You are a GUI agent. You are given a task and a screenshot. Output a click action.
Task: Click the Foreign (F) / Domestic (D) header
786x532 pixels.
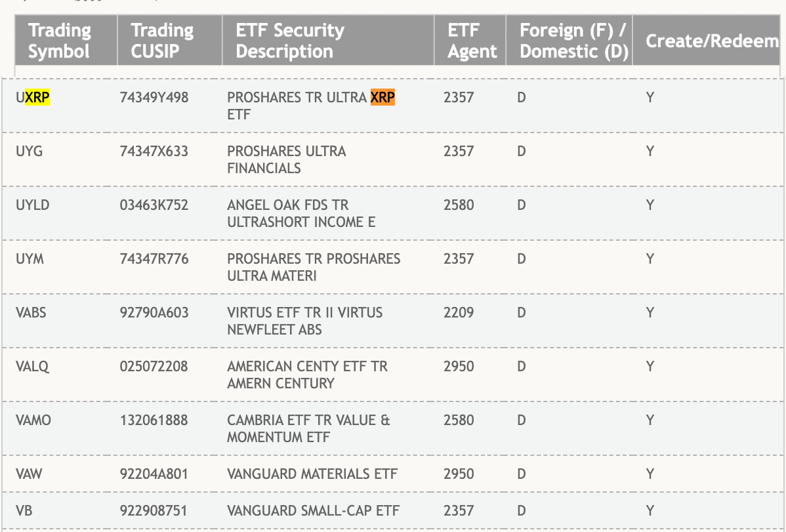point(573,41)
